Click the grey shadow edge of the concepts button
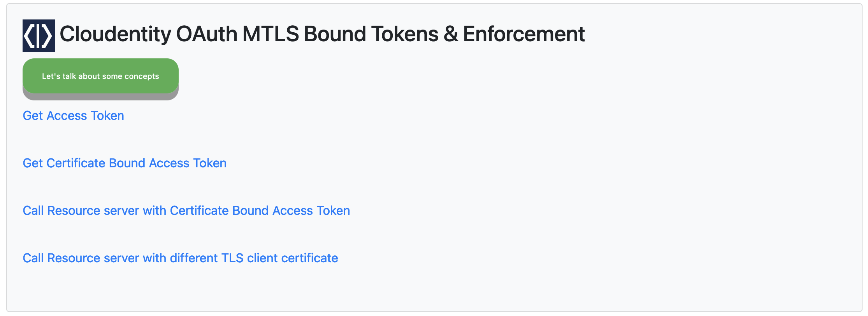Image resolution: width=868 pixels, height=316 pixels. (x=100, y=97)
